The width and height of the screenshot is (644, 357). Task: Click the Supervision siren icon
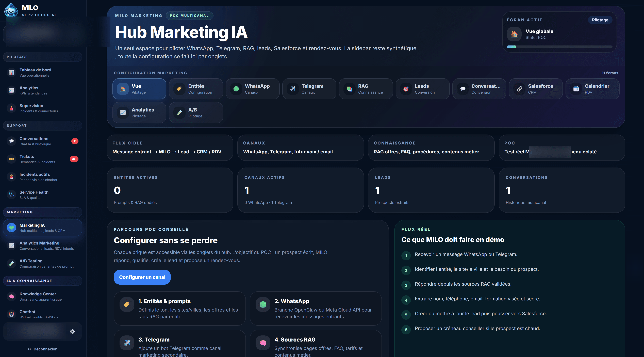coord(11,108)
